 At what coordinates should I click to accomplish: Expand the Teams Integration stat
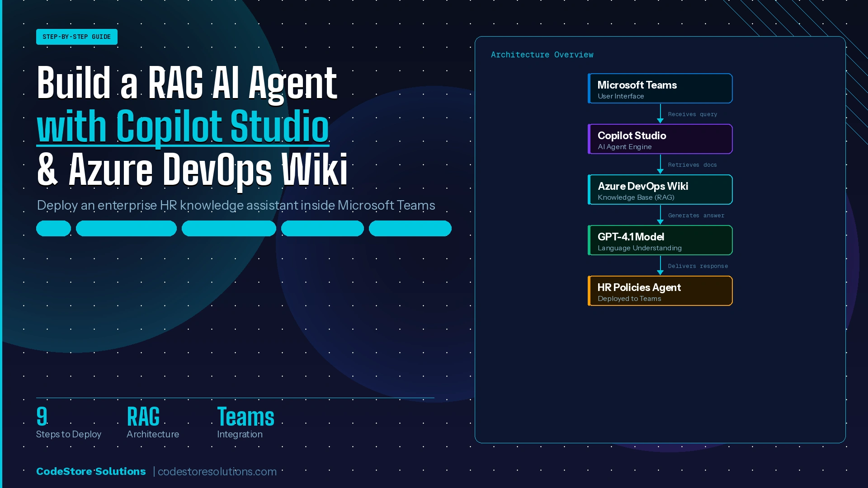[245, 422]
